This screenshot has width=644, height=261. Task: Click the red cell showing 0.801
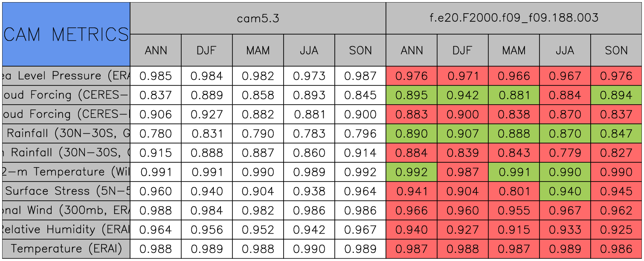pos(514,191)
